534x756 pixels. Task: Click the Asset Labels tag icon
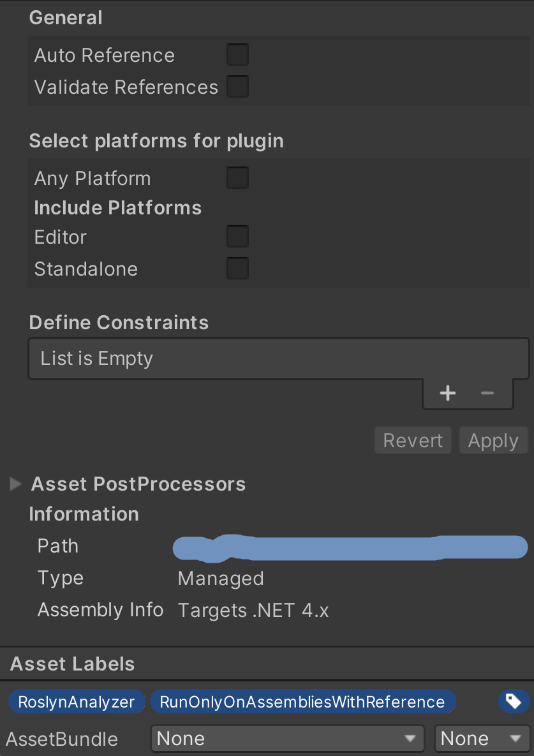tap(514, 701)
